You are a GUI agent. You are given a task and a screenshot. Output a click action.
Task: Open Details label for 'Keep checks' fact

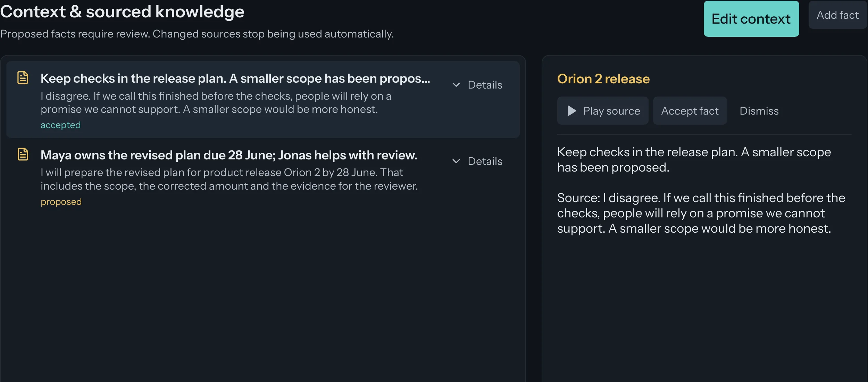[485, 85]
